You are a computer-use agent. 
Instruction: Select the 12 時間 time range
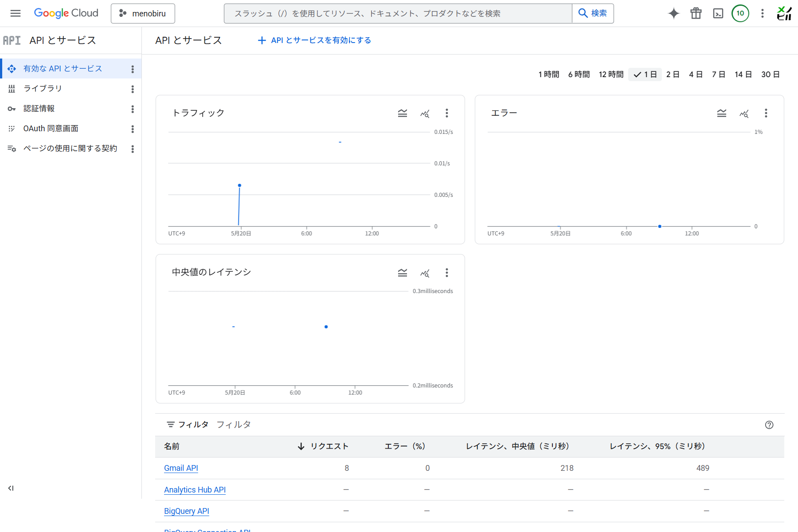point(611,74)
